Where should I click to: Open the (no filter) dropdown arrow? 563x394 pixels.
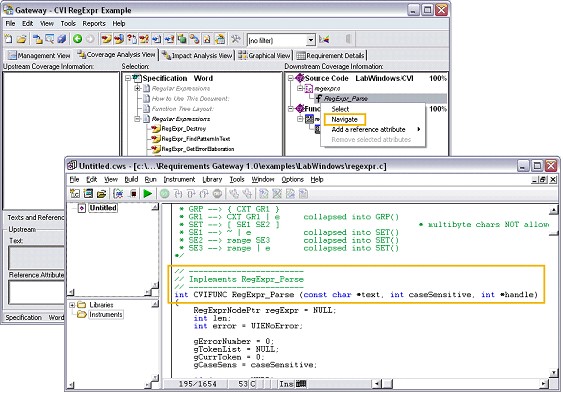point(311,40)
